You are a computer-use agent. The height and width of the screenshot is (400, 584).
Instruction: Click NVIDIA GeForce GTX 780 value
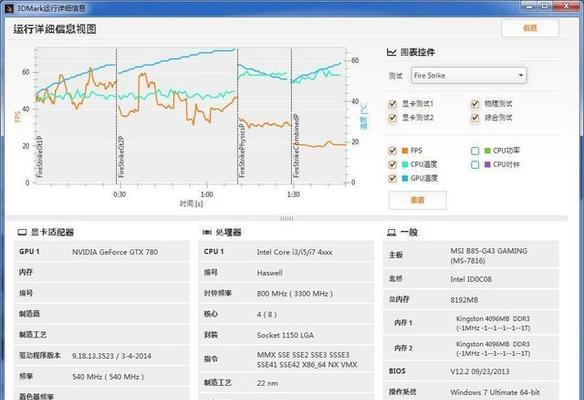[x=115, y=252]
